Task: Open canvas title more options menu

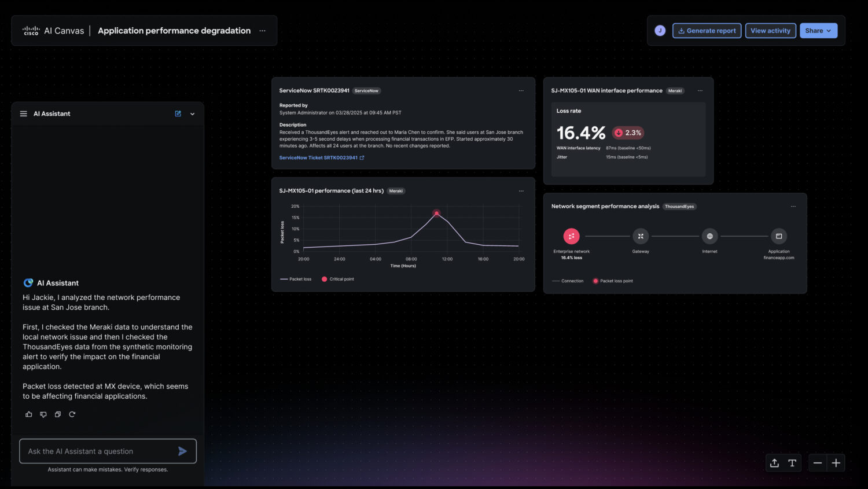Action: [x=262, y=31]
